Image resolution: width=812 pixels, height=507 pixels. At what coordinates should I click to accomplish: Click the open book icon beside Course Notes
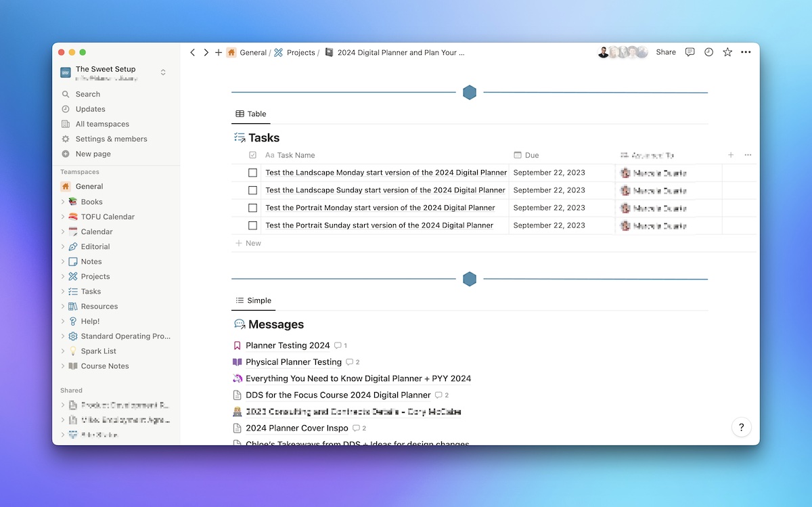pyautogui.click(x=73, y=366)
